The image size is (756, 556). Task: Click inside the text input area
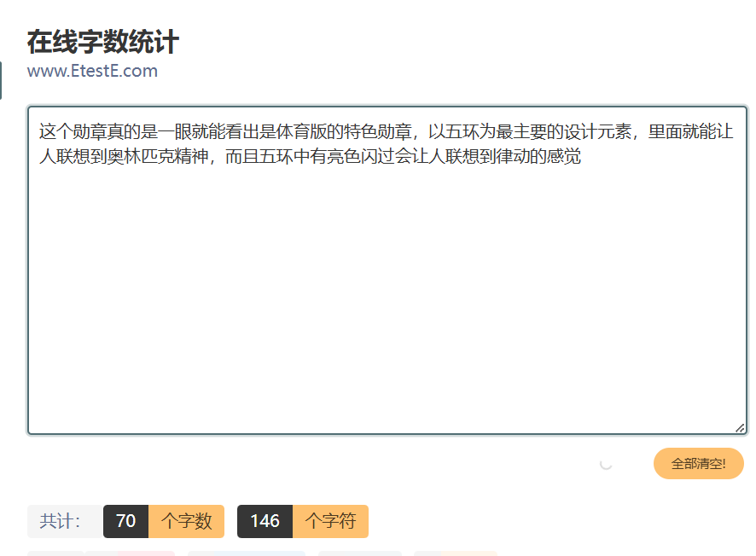[387, 270]
